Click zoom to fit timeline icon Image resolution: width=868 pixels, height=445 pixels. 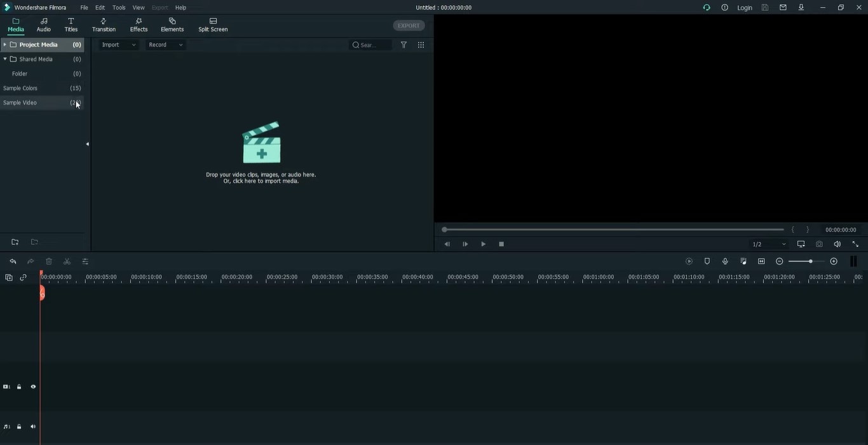tap(761, 262)
